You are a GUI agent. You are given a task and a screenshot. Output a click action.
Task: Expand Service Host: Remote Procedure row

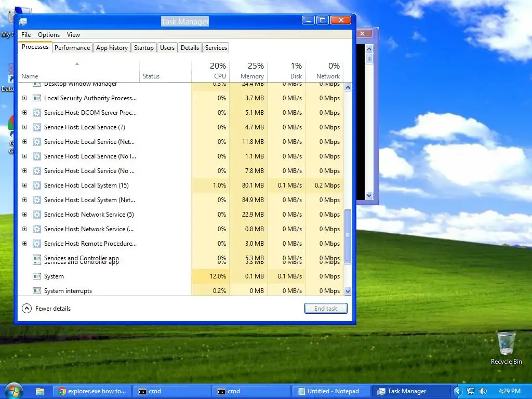(25, 244)
